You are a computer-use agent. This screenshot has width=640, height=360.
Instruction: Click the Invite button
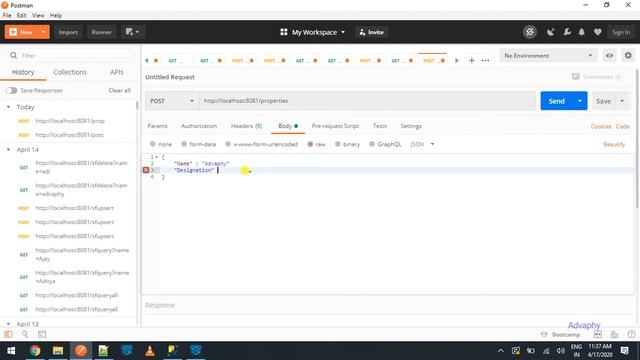click(371, 32)
